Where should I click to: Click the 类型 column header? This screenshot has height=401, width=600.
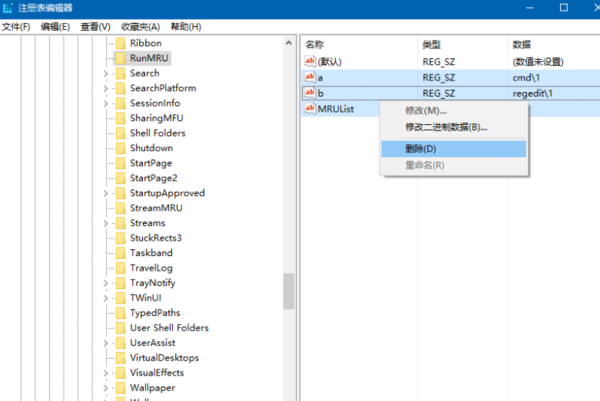point(431,45)
